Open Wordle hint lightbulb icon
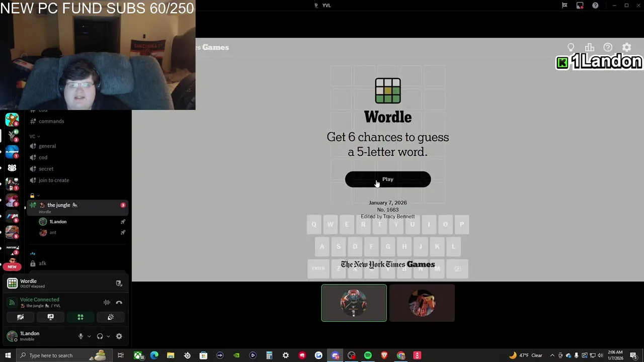 coord(571,47)
